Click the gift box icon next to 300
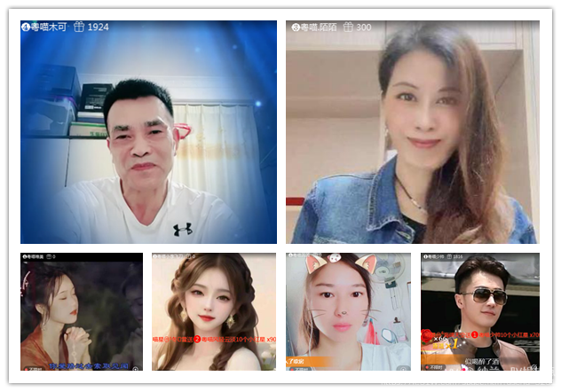Image resolution: width=561 pixels, height=392 pixels. point(347,27)
